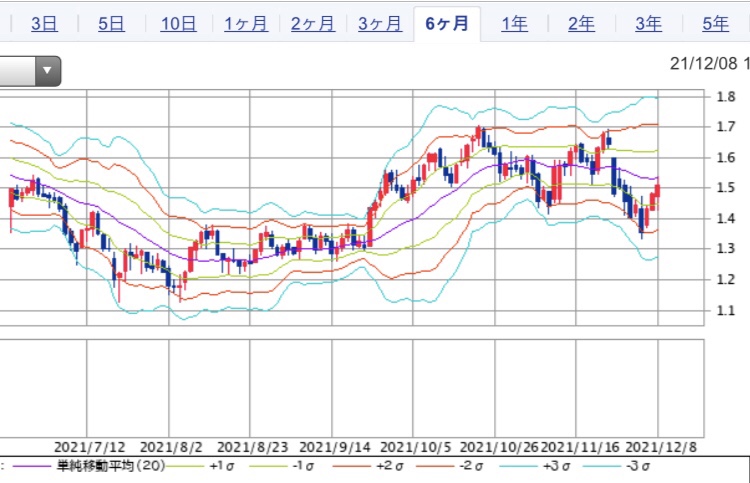Click the 1.5 price axis label
This screenshot has height=483, width=750.
[x=726, y=187]
